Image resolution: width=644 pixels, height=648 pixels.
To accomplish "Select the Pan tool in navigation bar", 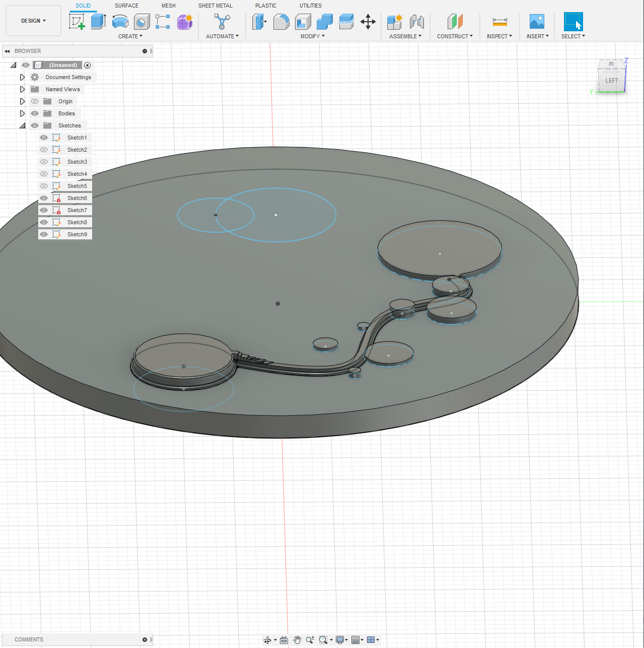I will 297,639.
